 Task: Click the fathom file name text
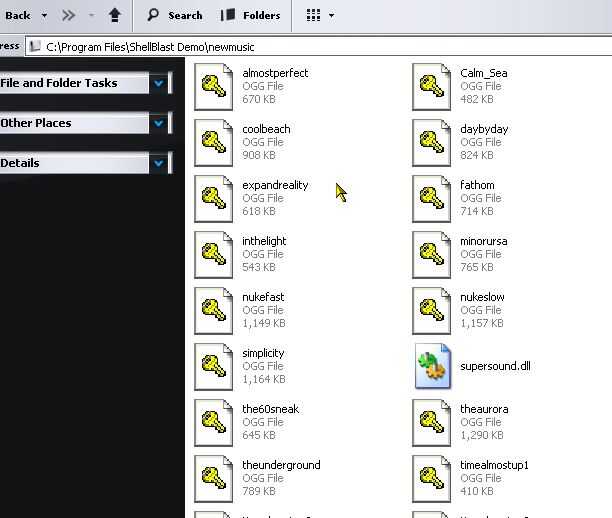click(x=477, y=185)
